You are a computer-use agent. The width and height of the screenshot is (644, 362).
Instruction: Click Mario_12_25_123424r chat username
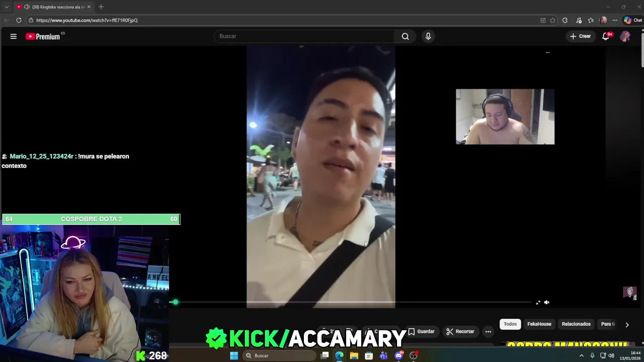pos(42,156)
